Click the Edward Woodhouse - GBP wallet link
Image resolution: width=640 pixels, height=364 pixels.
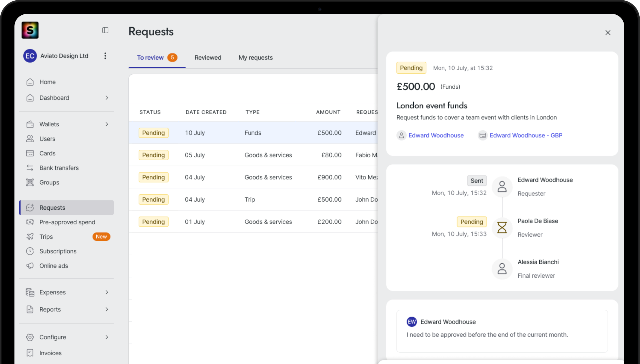pyautogui.click(x=526, y=135)
